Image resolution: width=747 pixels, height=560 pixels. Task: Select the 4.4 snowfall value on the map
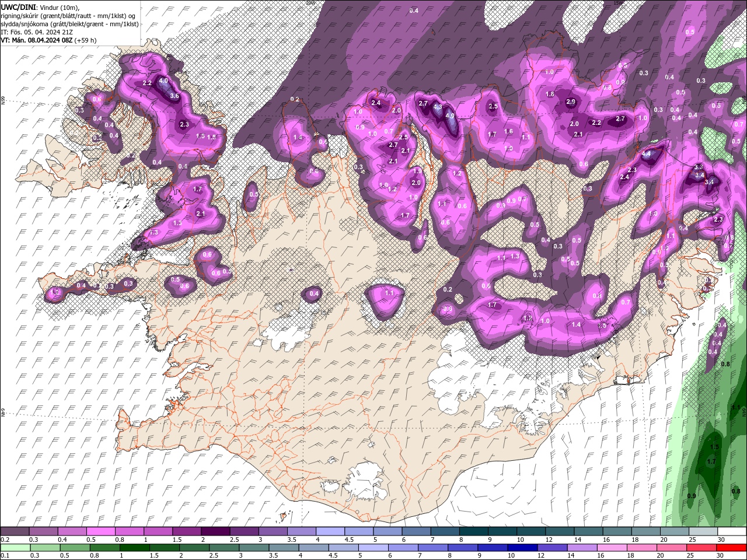tap(646, 154)
